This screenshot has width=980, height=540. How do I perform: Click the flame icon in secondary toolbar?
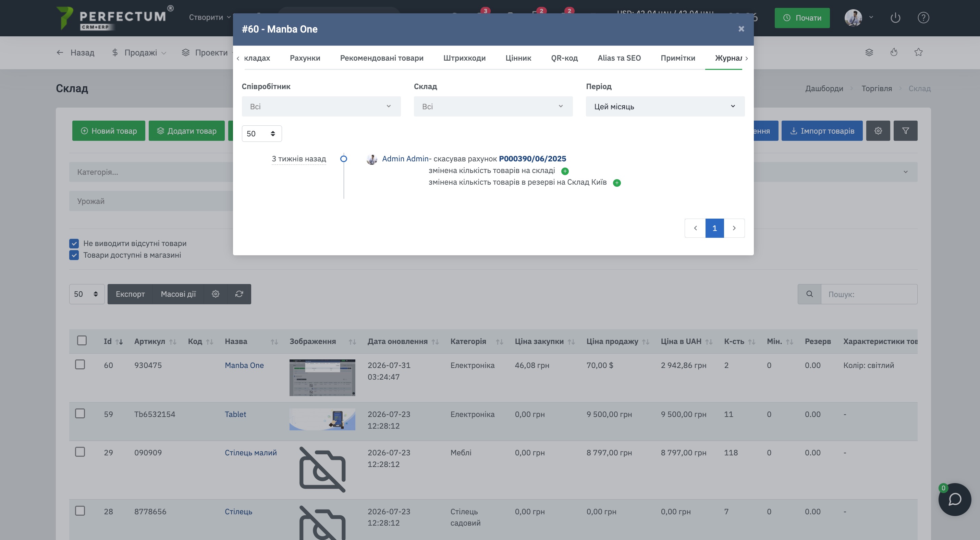[x=894, y=52]
